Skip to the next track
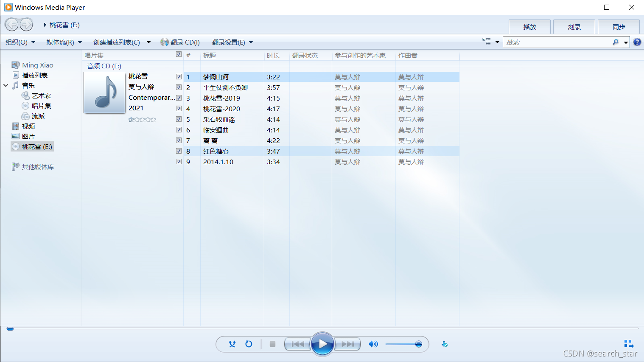644x362 pixels. coord(347,344)
